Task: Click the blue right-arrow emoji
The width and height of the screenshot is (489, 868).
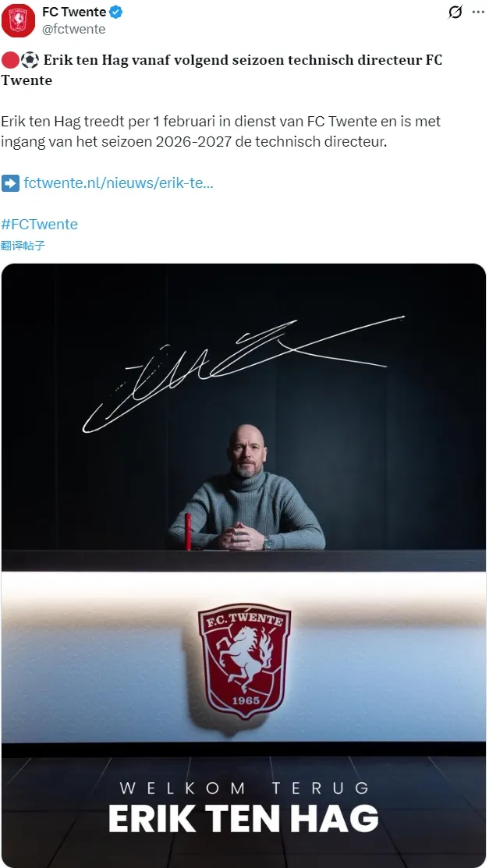Action: [x=10, y=182]
